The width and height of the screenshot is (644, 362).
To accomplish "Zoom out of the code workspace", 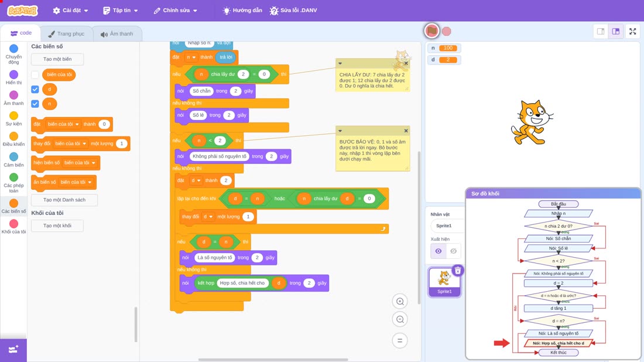I will [x=400, y=319].
